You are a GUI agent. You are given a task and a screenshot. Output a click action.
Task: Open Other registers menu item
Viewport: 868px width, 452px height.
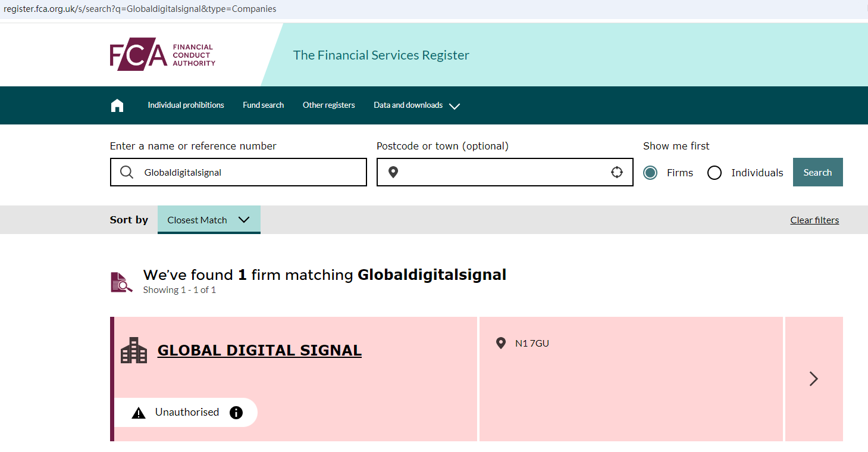tap(328, 105)
